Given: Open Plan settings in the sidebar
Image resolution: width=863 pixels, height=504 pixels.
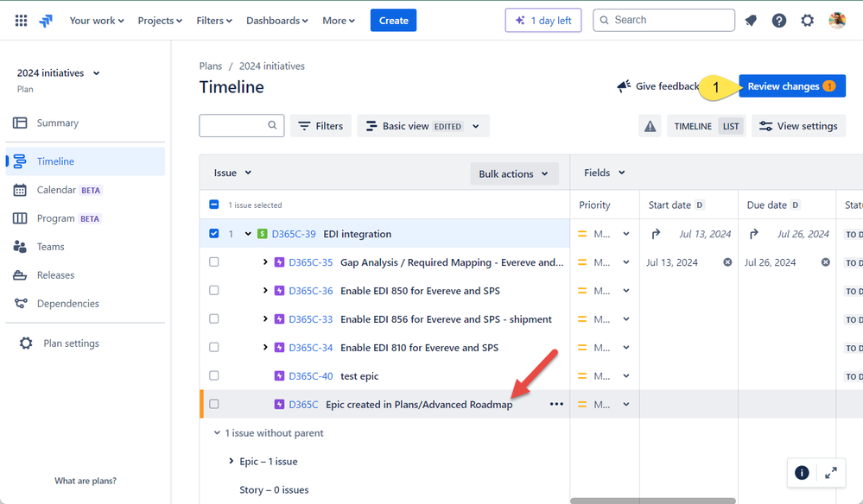Looking at the screenshot, I should click(86, 343).
